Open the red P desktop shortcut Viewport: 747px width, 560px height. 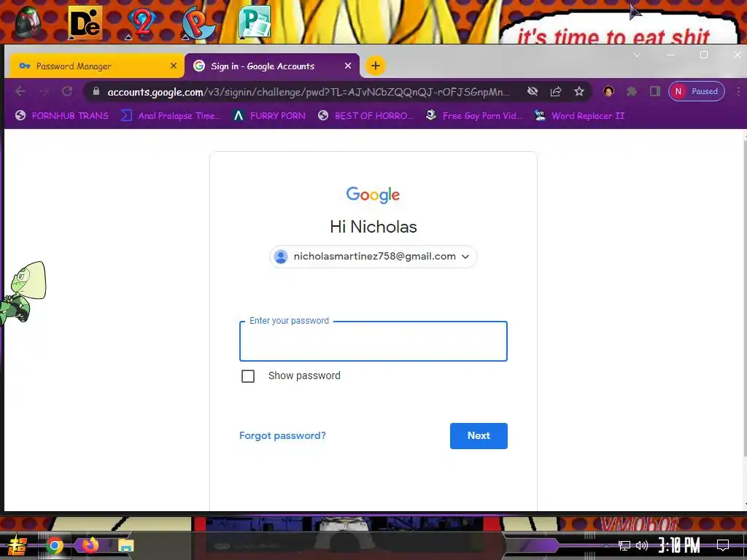click(x=198, y=23)
